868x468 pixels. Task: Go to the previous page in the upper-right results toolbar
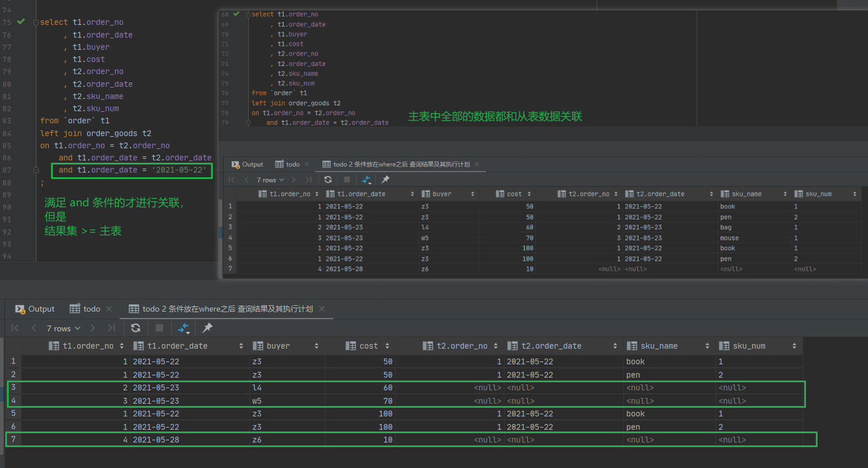[246, 180]
